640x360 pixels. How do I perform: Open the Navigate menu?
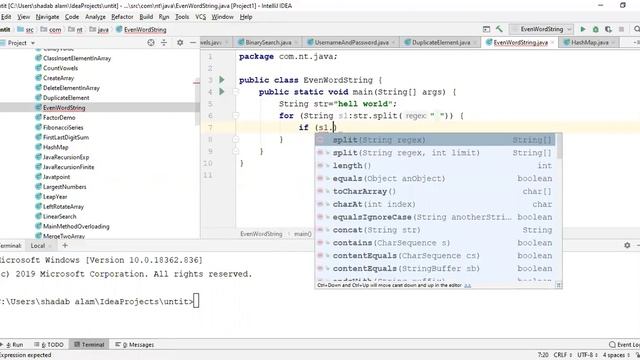click(47, 17)
